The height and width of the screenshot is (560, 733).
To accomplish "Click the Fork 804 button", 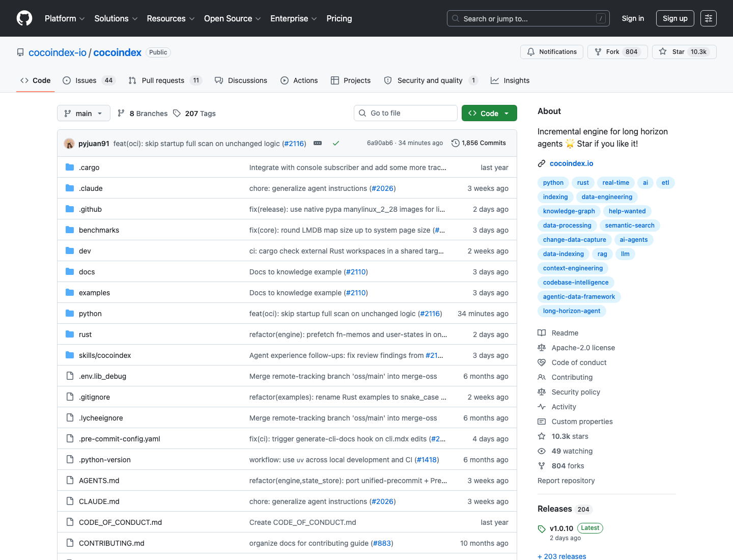I will [x=617, y=52].
